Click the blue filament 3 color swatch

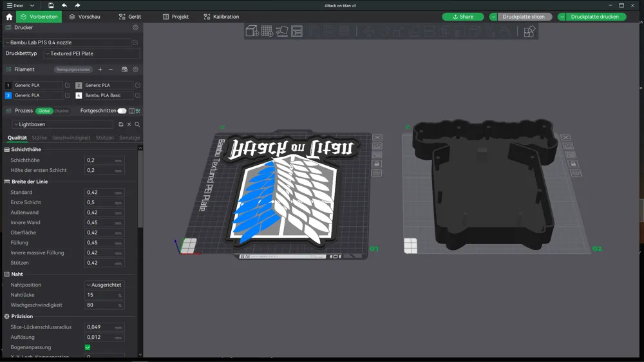[8, 95]
